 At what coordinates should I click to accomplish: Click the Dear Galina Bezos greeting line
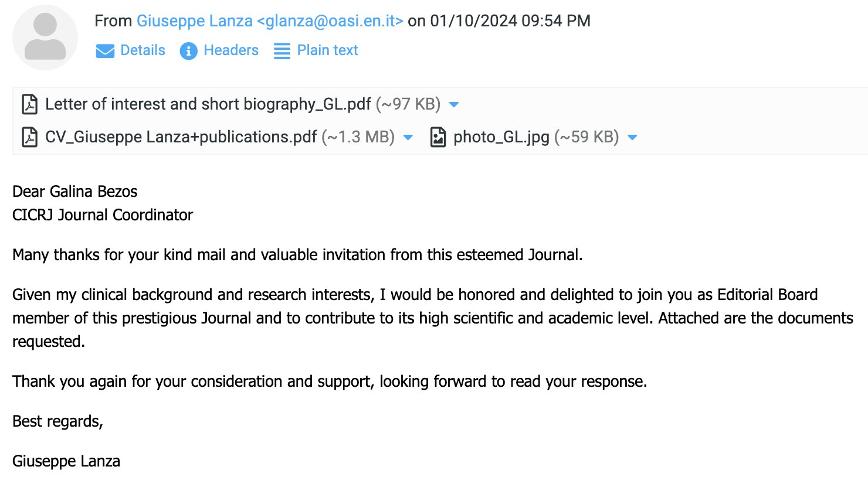pyautogui.click(x=75, y=192)
